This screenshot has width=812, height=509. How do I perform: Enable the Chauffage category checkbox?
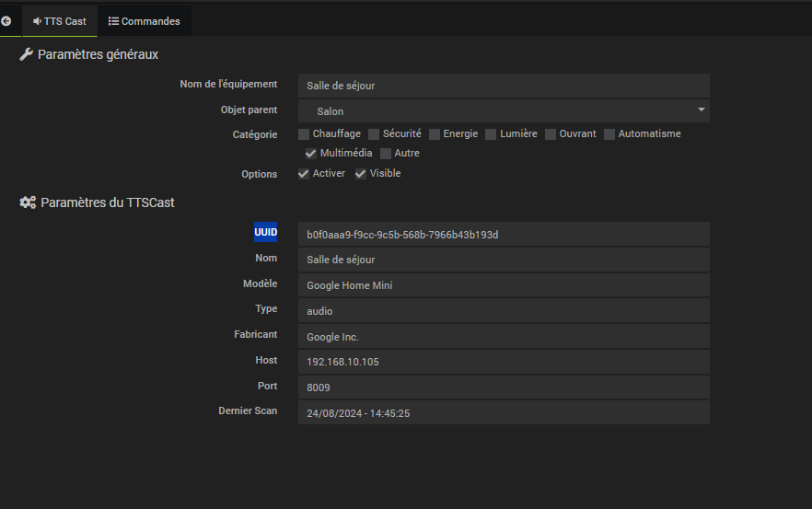pos(304,134)
